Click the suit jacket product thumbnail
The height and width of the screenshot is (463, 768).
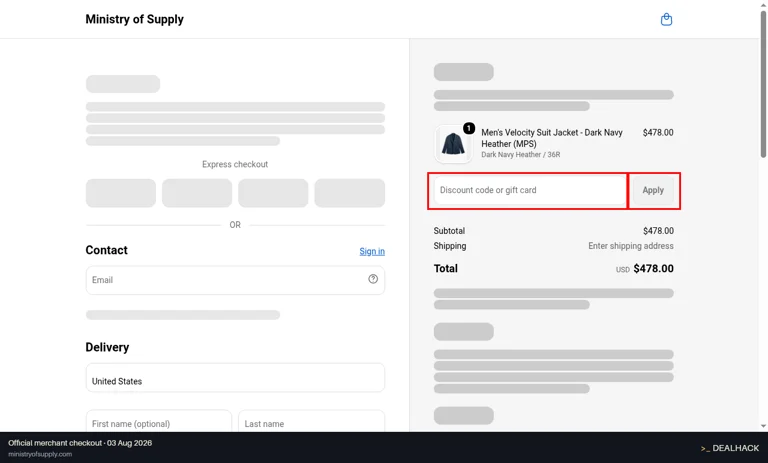(x=453, y=144)
